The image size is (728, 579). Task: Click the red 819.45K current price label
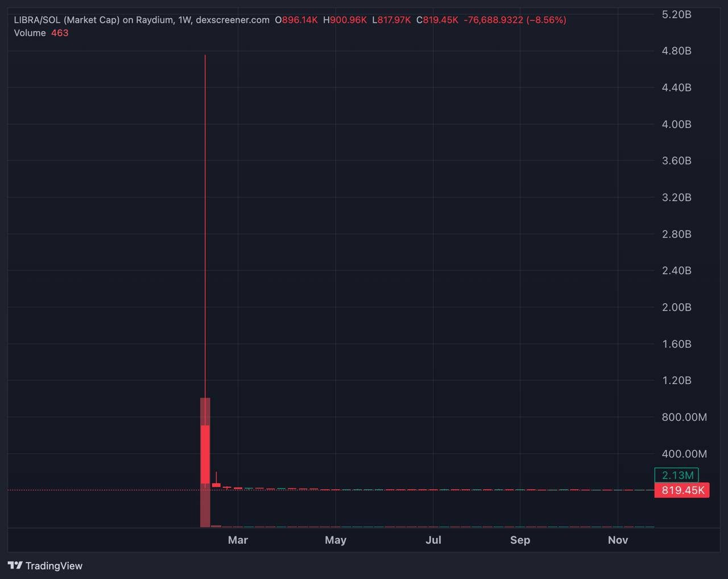tap(682, 490)
